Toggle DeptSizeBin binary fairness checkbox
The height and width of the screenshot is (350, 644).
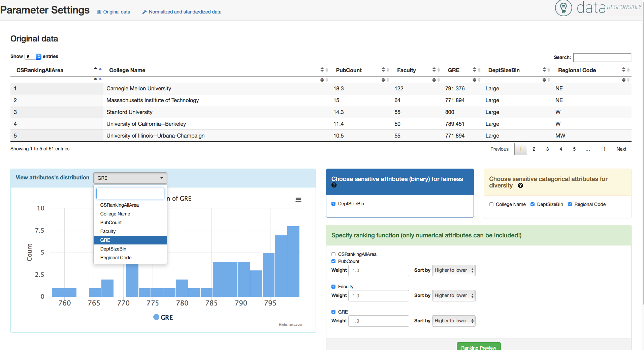click(x=333, y=204)
